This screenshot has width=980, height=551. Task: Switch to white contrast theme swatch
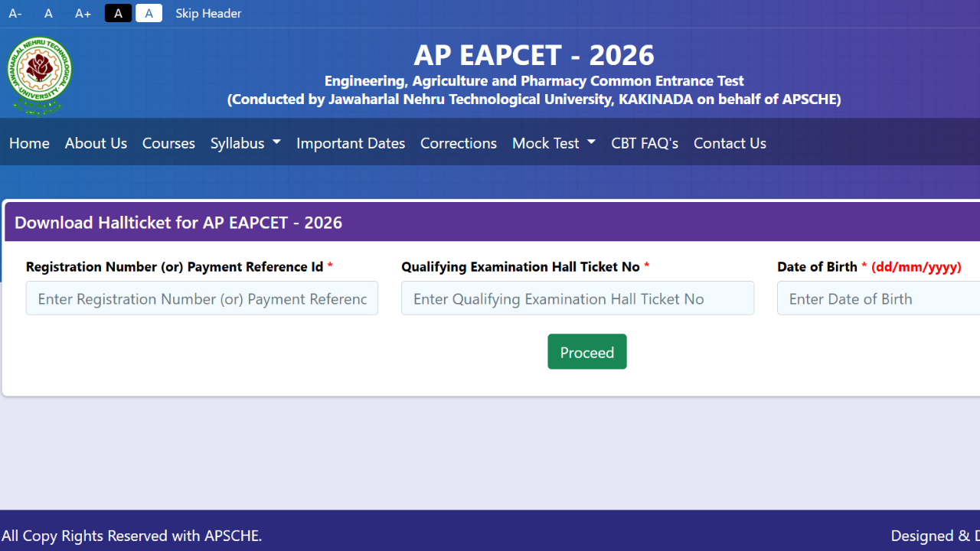[x=149, y=14]
